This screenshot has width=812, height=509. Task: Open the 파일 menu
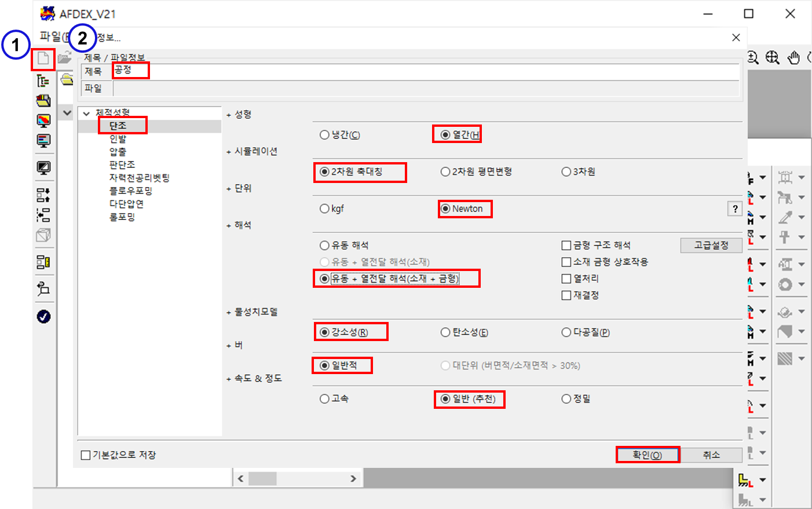point(51,37)
